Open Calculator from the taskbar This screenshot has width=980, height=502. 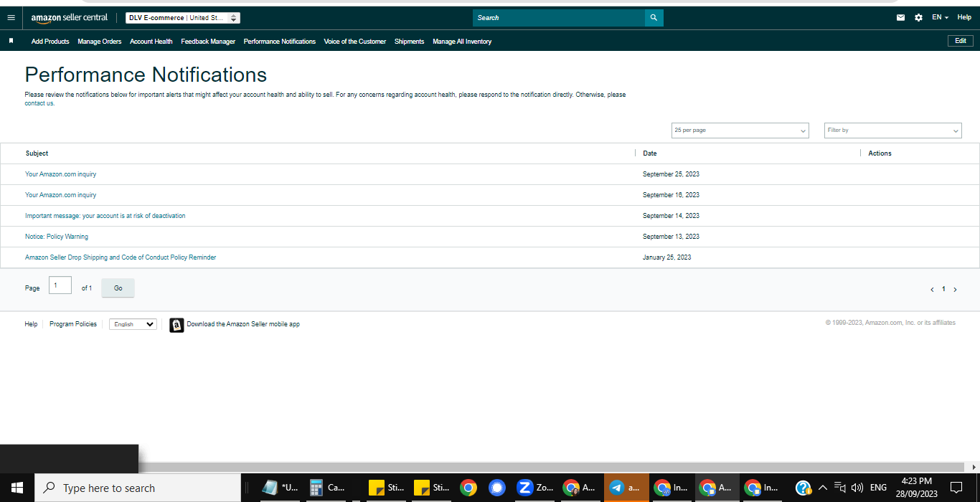(x=327, y=488)
